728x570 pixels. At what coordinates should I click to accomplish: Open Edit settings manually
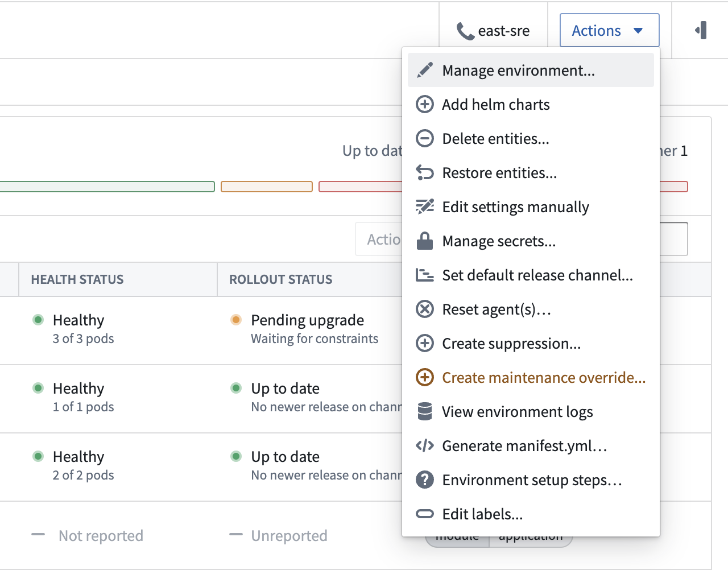tap(531, 206)
